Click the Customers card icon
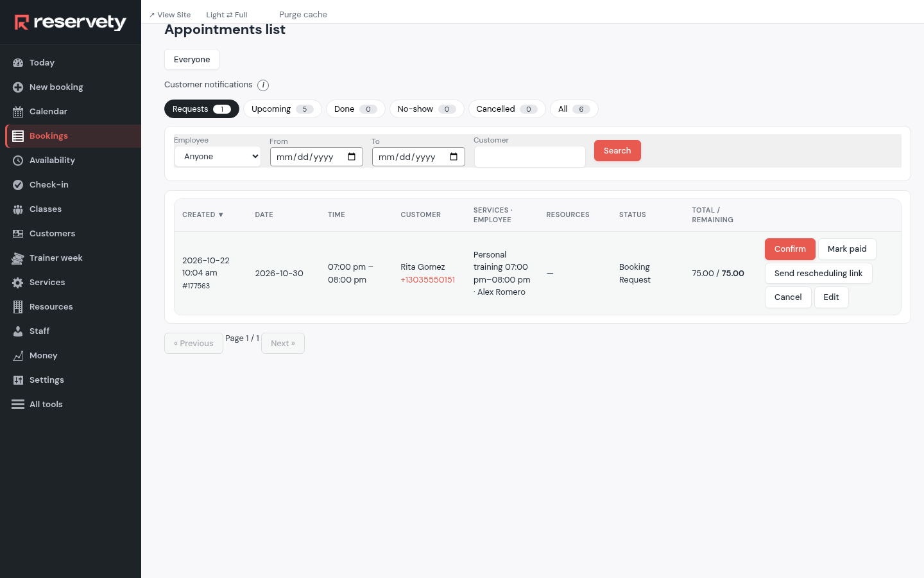The image size is (924, 578). (18, 234)
